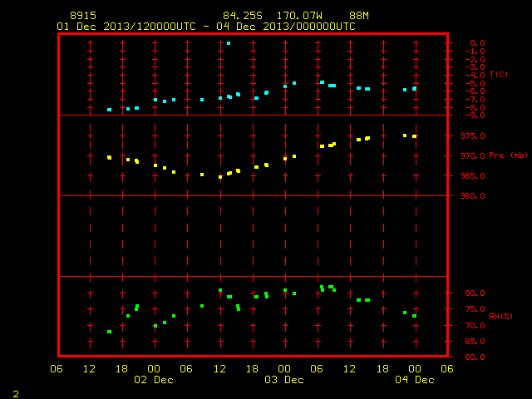
Task: Click the 975.0 pressure tick label
Action: (472, 136)
